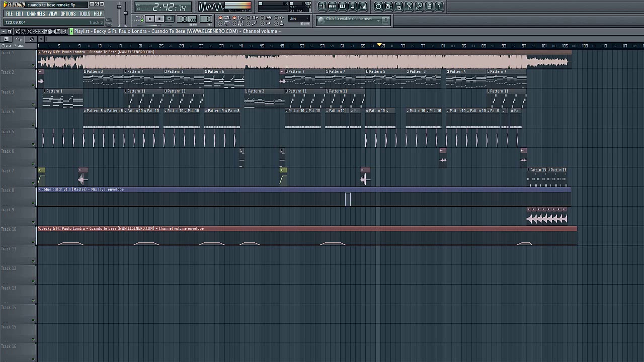Select the playlist Zoom tool
This screenshot has width=644, height=362.
click(x=59, y=31)
